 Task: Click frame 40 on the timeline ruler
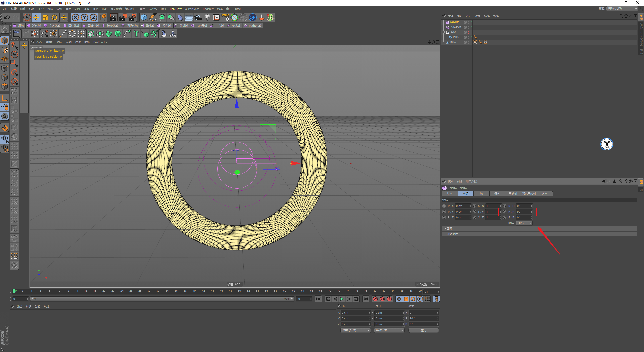tap(194, 291)
